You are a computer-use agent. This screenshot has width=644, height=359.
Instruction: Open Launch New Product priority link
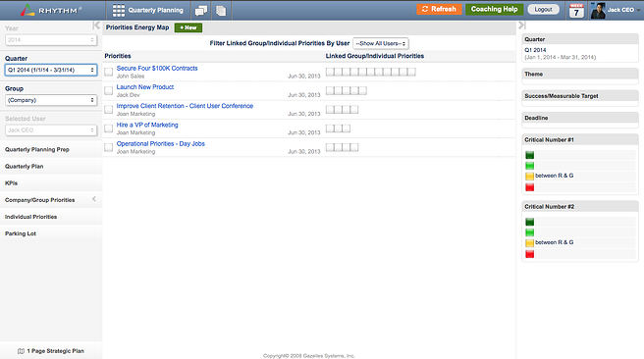pos(145,87)
